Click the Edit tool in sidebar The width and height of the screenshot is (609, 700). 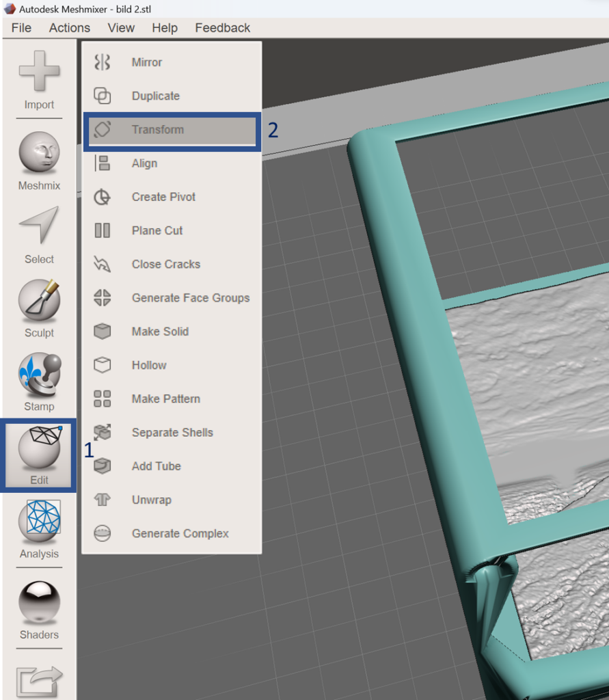[x=39, y=455]
